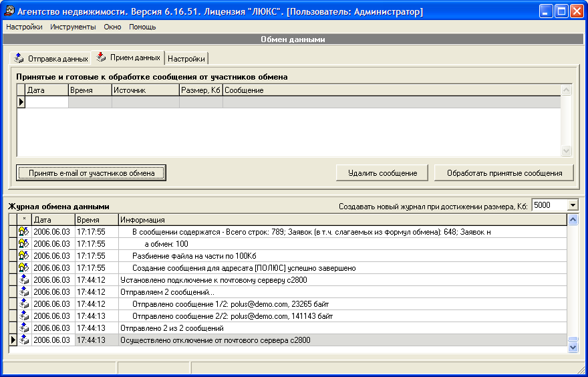
Task: Click icon on 'Разбиение файла' row
Action: click(x=24, y=256)
